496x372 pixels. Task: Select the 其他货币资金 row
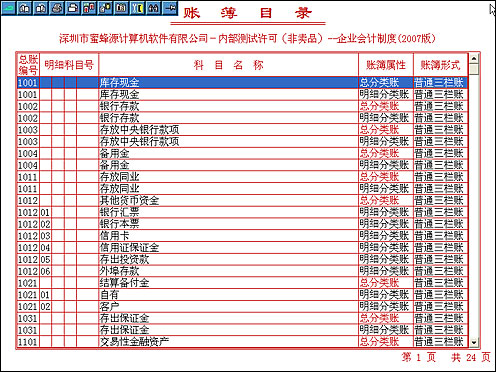(x=242, y=200)
